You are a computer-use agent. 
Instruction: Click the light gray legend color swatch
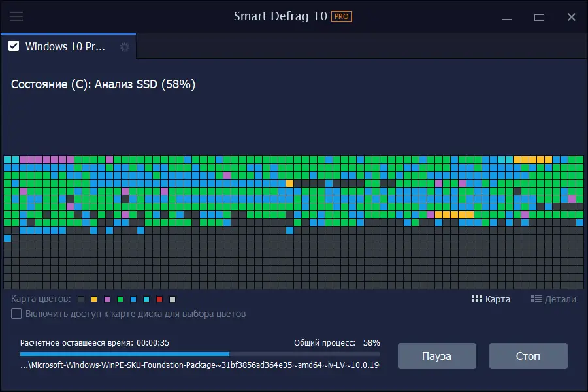172,299
